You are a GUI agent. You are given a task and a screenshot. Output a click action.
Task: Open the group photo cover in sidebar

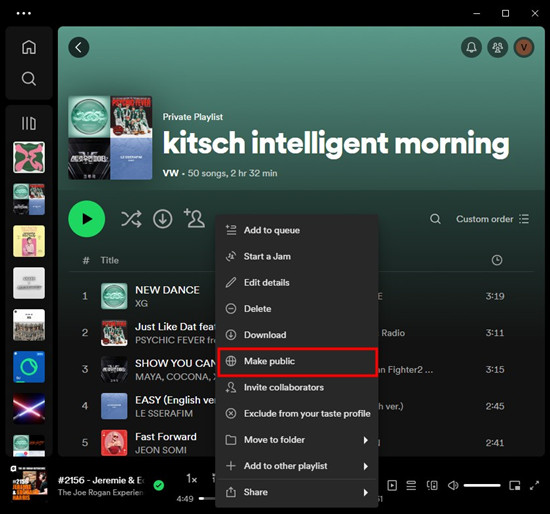click(29, 325)
